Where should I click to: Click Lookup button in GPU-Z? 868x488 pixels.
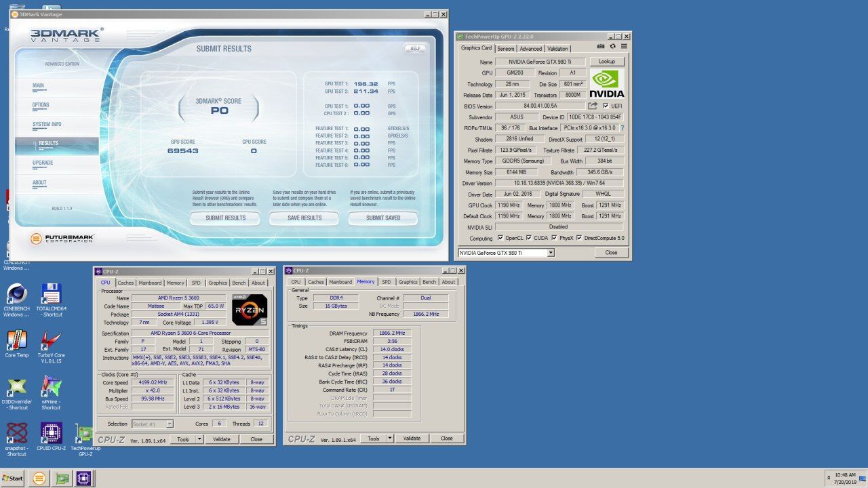pyautogui.click(x=606, y=62)
